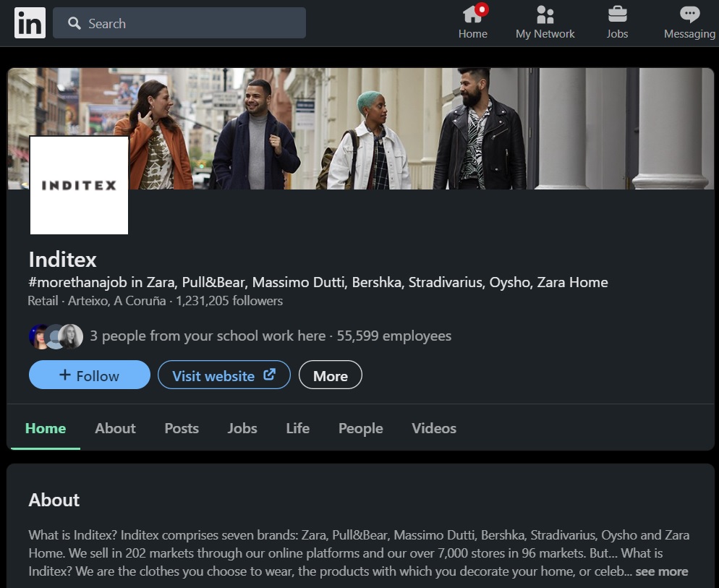Click the 55,599 employees link
This screenshot has height=588, width=719.
point(394,336)
